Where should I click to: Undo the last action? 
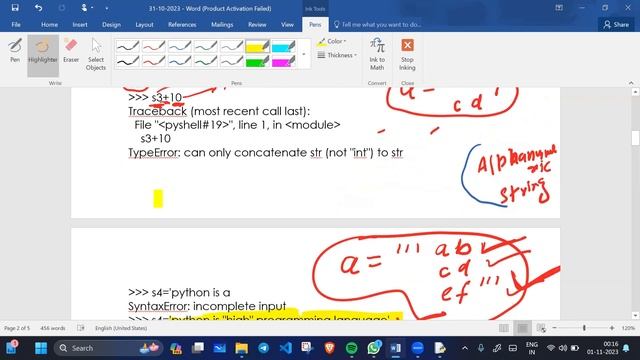(x=38, y=8)
